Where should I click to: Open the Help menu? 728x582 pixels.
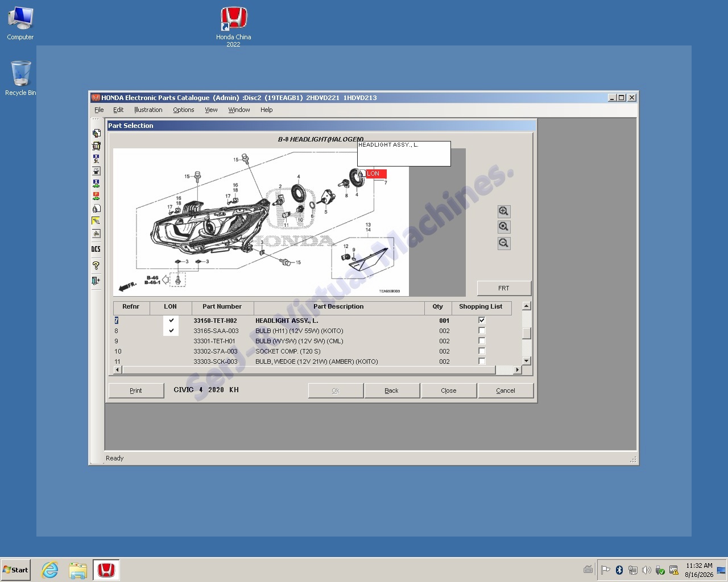267,110
